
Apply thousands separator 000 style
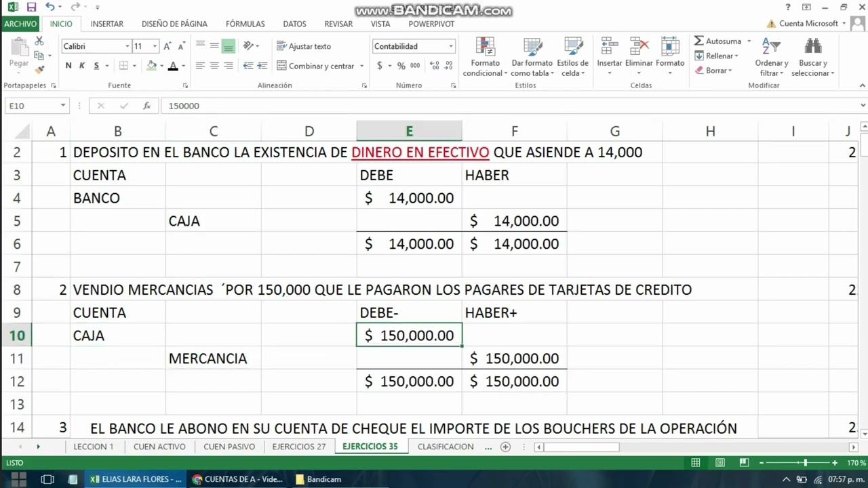pyautogui.click(x=415, y=66)
